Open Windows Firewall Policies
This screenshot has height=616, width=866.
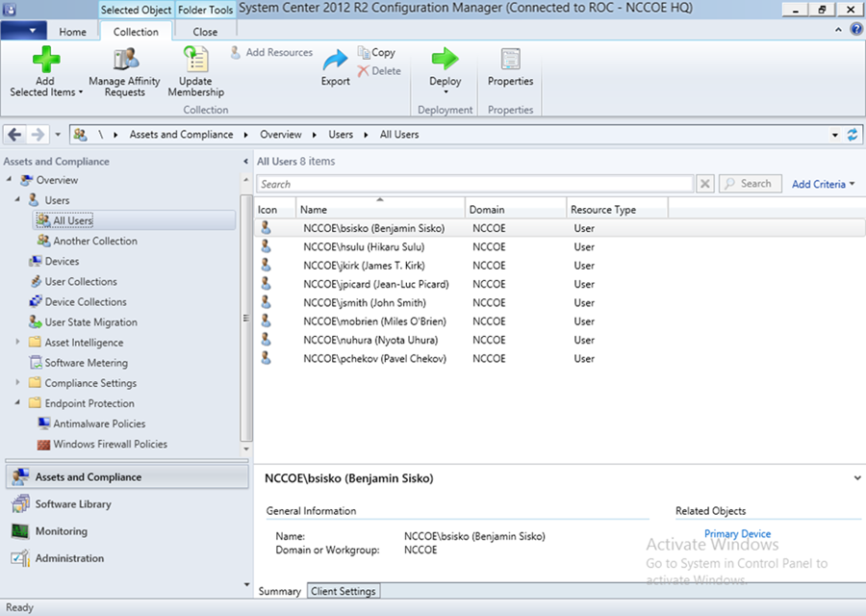(110, 444)
